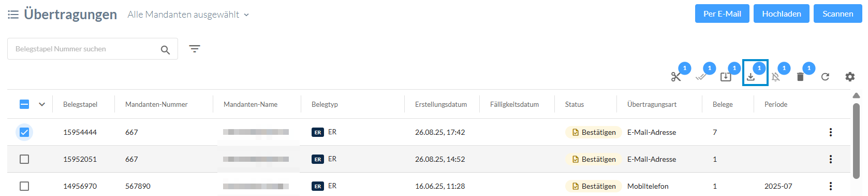This screenshot has height=196, width=868.
Task: Open the hamburger navigation menu
Action: click(13, 15)
